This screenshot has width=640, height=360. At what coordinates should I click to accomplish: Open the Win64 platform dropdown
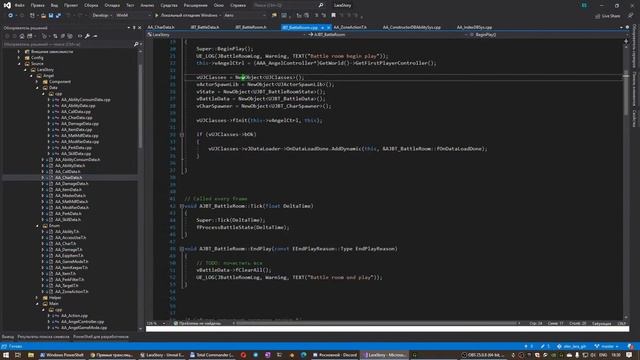133,16
